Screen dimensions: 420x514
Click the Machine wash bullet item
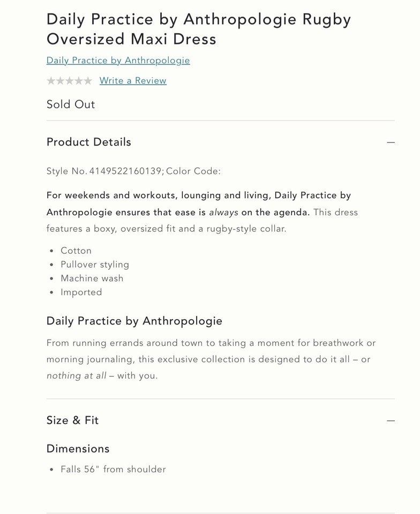[92, 278]
